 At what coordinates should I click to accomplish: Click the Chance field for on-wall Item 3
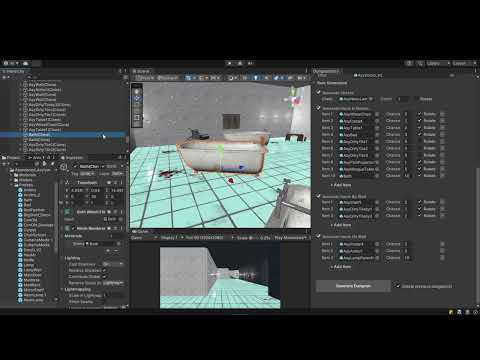(407, 258)
